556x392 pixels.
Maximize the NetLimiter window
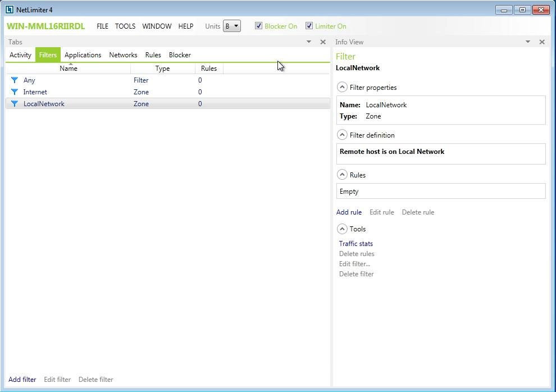coord(522,10)
